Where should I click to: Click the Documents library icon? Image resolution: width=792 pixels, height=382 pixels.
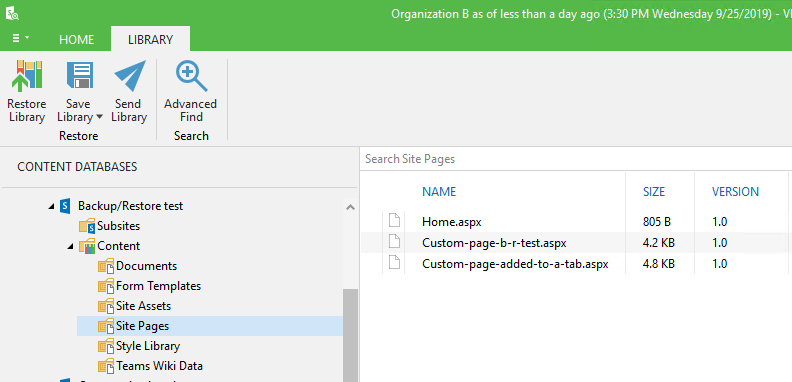(x=106, y=266)
